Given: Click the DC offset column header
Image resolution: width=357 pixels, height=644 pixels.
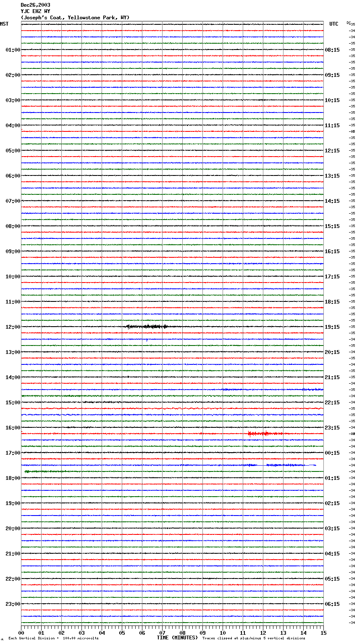Looking at the screenshot, I should (x=349, y=23).
